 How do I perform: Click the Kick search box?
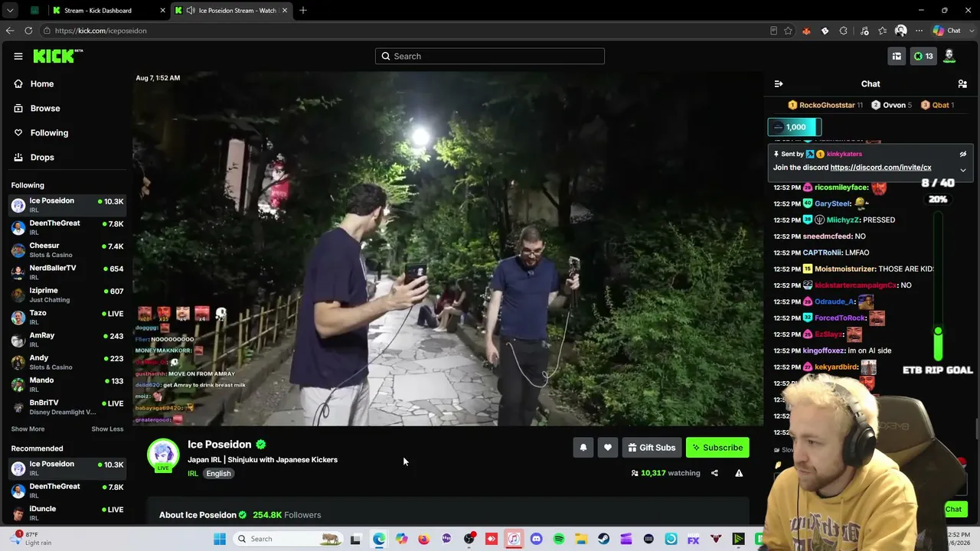pos(490,56)
